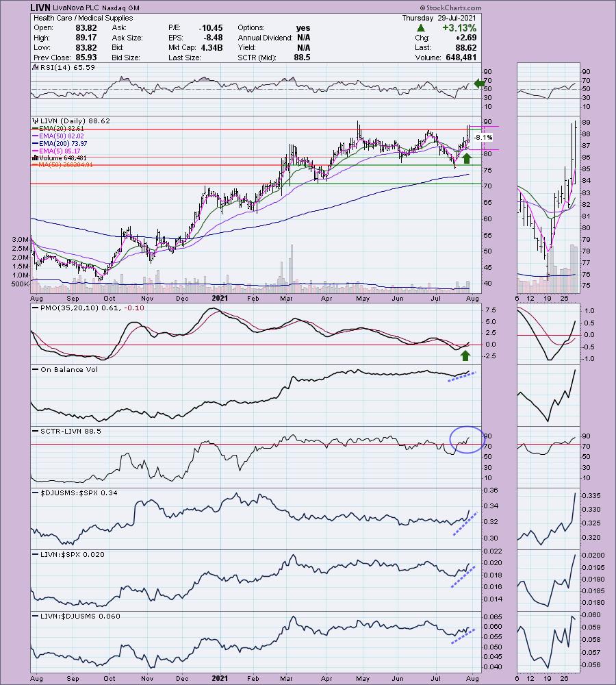This screenshot has width=616, height=685.
Task: Click the 'LIVN:$SPX 0.020' panel label
Action: click(x=69, y=554)
